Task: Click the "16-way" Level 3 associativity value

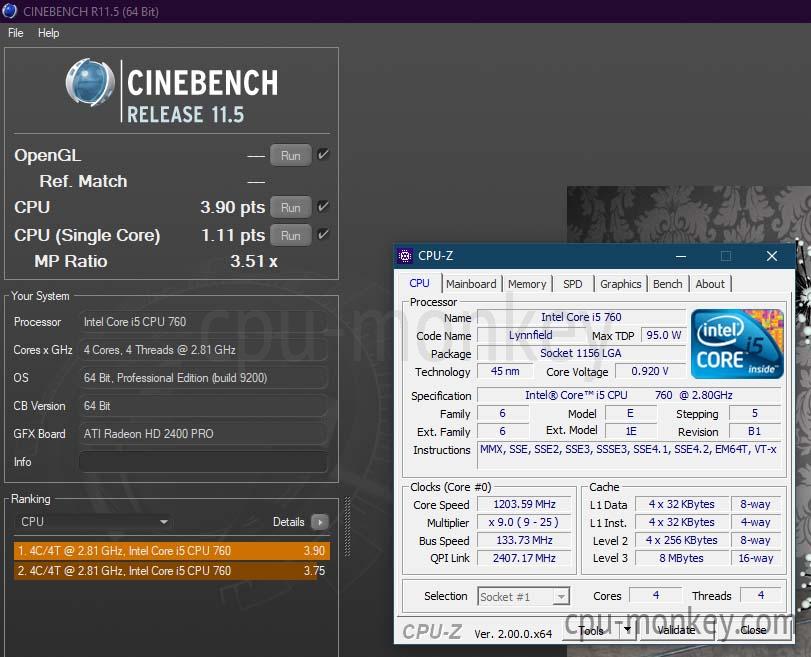Action: (756, 558)
